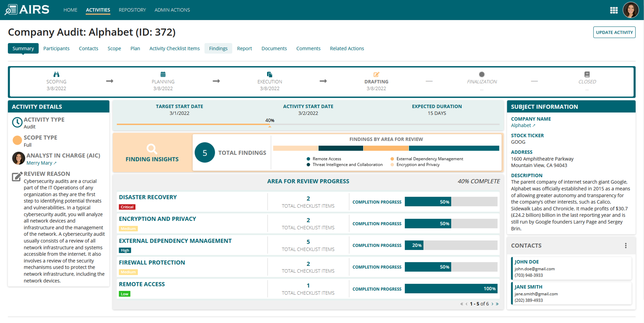The width and height of the screenshot is (644, 323).
Task: Click the Scope Type orange circle icon
Action: pos(17,140)
